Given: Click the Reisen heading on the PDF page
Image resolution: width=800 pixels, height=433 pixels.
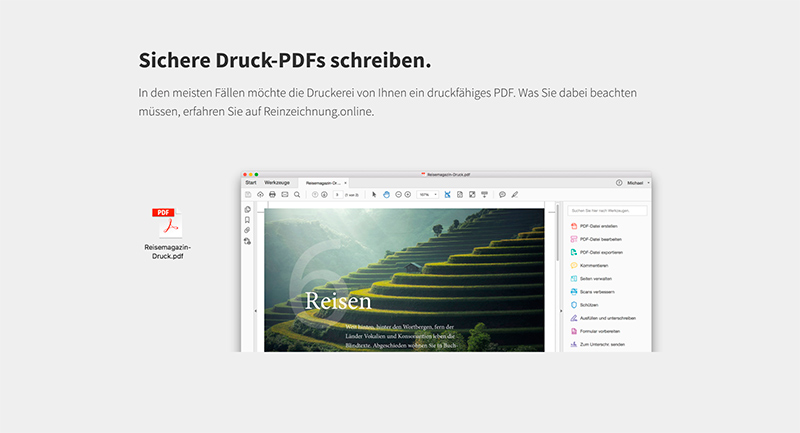Looking at the screenshot, I should tap(338, 301).
